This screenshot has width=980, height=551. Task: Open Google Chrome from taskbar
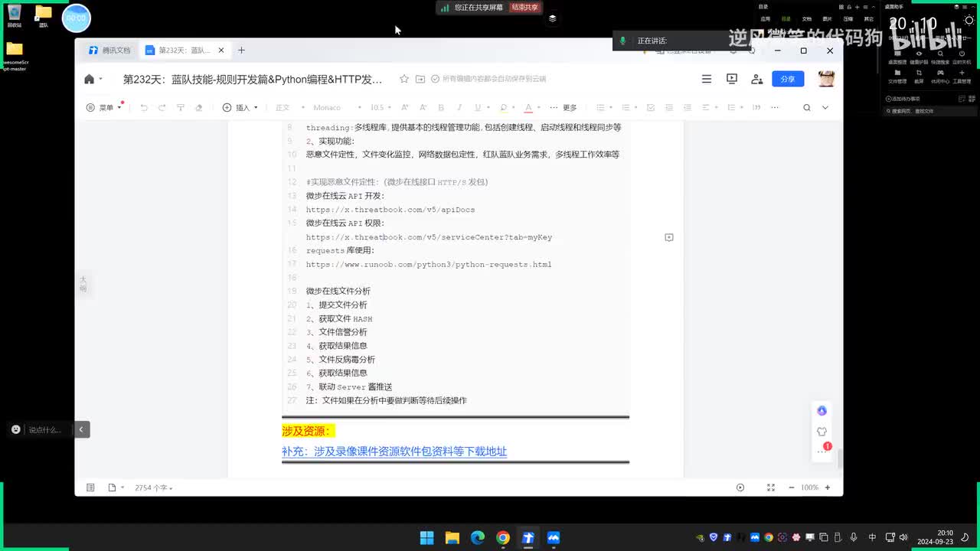(502, 538)
